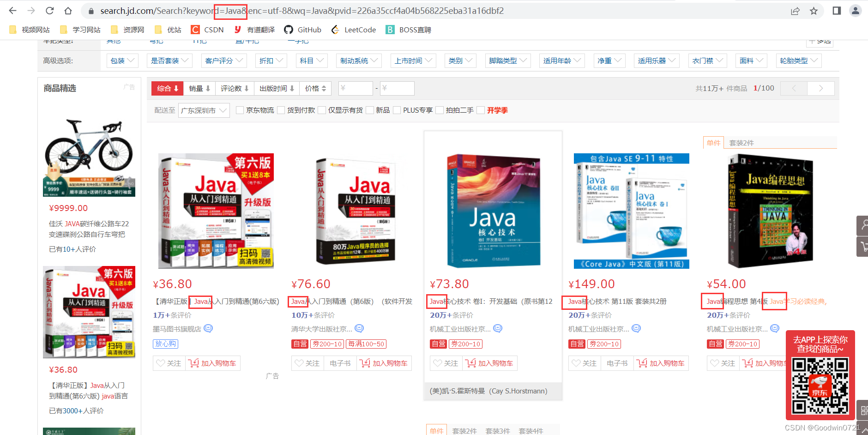Click the maximum price input field

(x=397, y=88)
